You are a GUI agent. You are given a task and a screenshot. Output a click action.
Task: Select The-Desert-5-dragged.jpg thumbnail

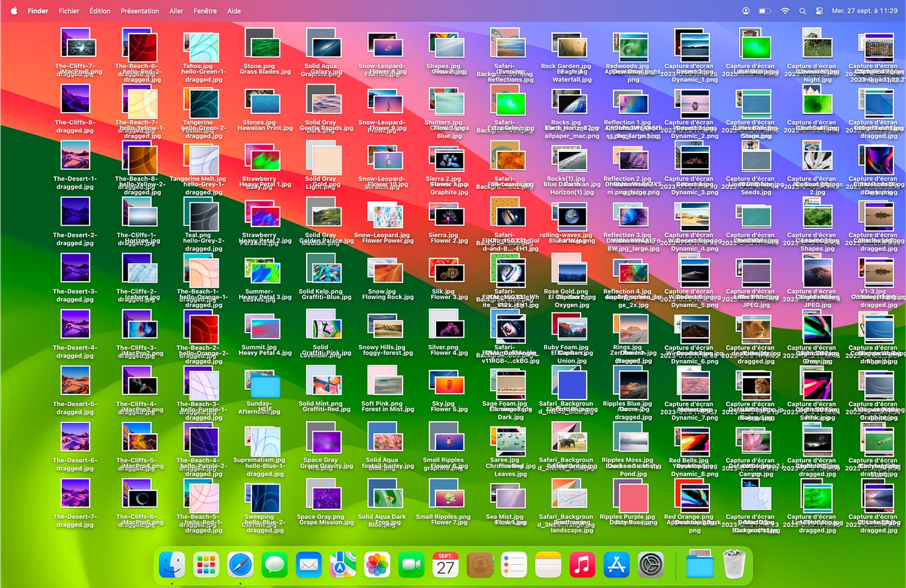(x=75, y=381)
